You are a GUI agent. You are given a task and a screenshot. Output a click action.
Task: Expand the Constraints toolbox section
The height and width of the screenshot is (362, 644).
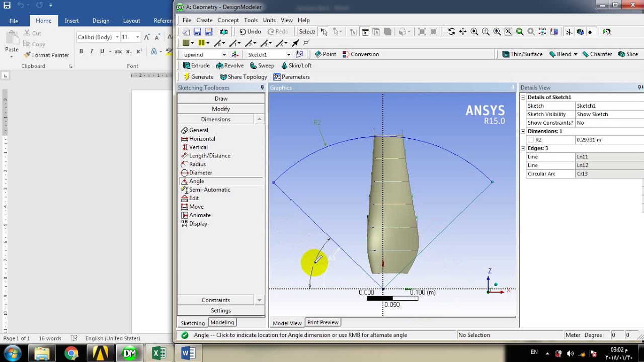pyautogui.click(x=216, y=300)
